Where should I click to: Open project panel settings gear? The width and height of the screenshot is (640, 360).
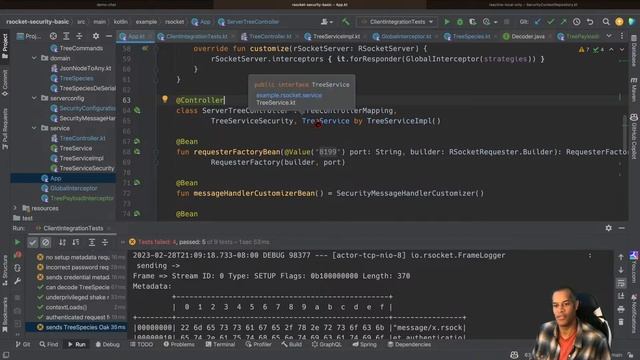coord(96,36)
